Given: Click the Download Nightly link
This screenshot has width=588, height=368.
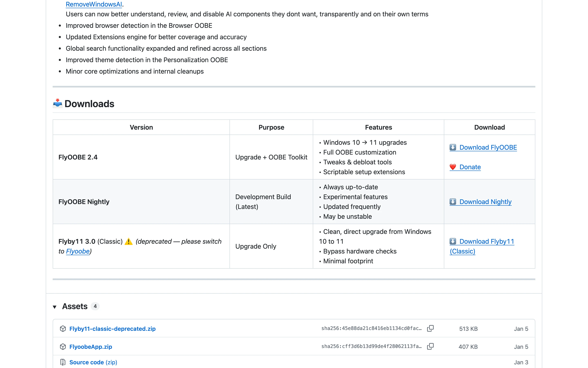Looking at the screenshot, I should pos(480,202).
